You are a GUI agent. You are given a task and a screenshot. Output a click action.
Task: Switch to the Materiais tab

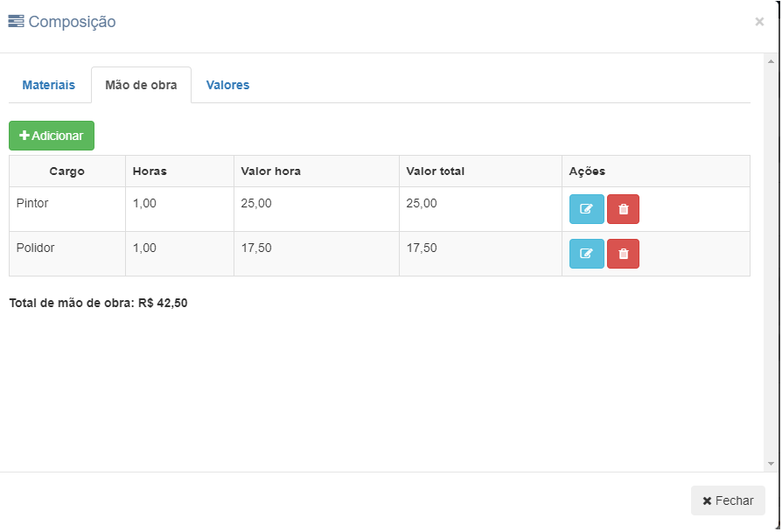49,85
